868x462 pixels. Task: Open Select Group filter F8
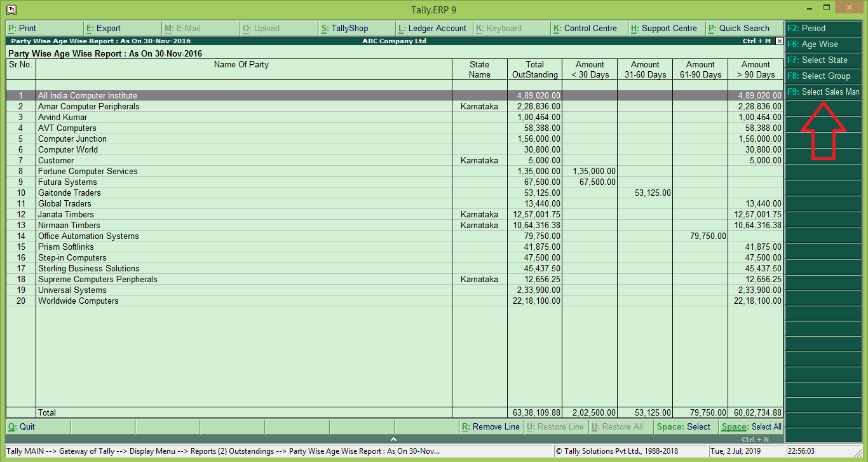(822, 76)
